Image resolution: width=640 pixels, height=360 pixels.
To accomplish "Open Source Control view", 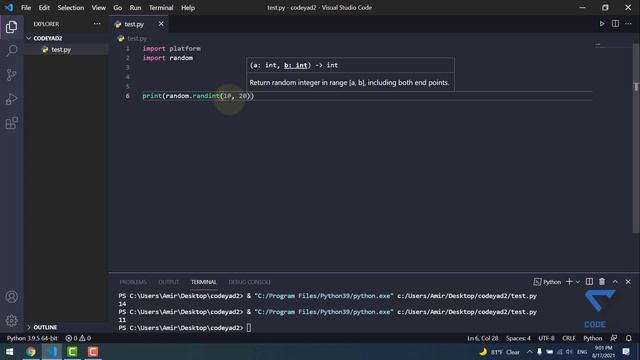I will pyautogui.click(x=11, y=75).
